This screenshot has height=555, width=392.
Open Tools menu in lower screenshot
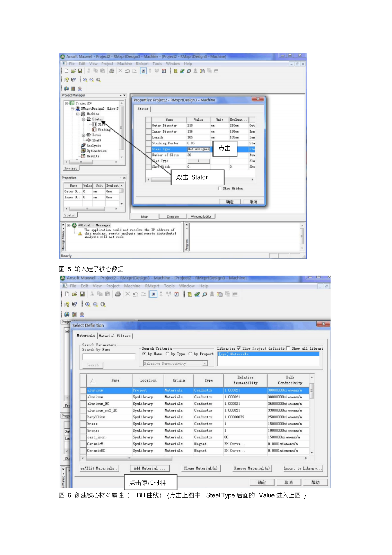tap(169, 286)
